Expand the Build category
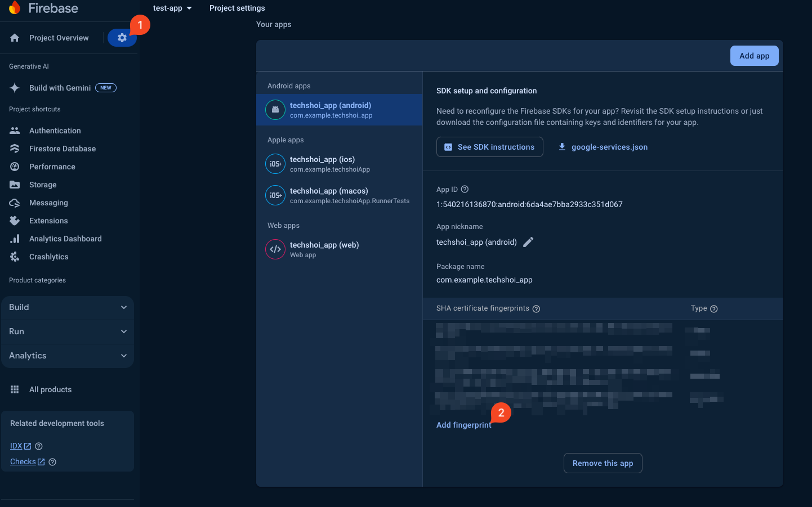 (68, 307)
